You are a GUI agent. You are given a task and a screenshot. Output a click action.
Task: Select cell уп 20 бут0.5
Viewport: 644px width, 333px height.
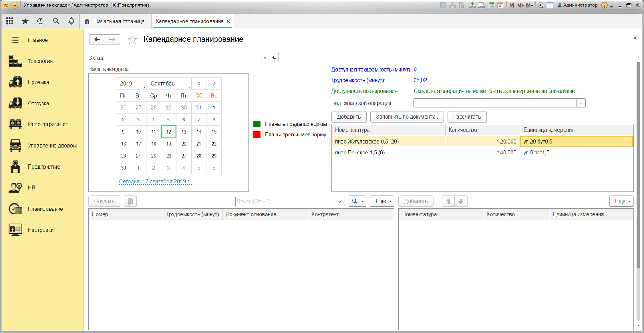(x=576, y=141)
